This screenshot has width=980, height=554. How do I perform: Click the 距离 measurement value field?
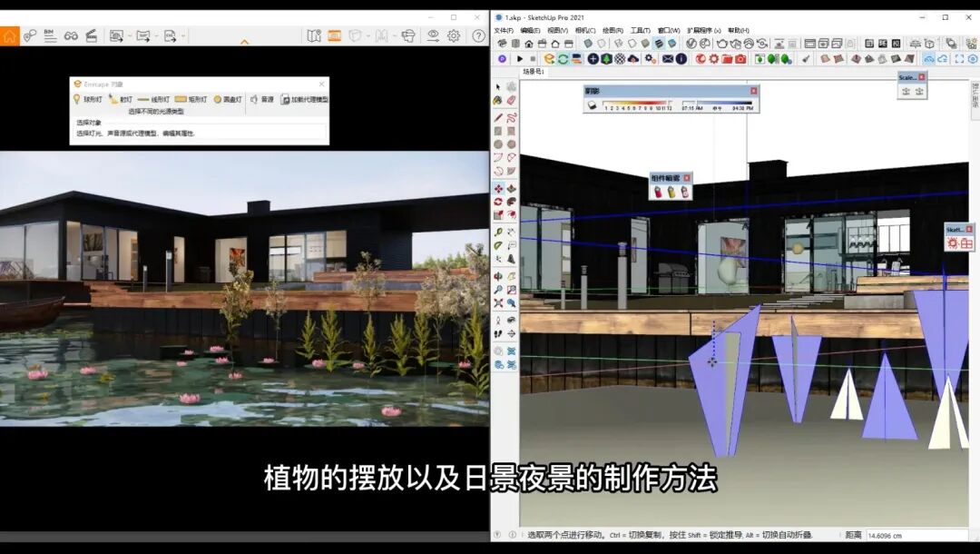(917, 535)
